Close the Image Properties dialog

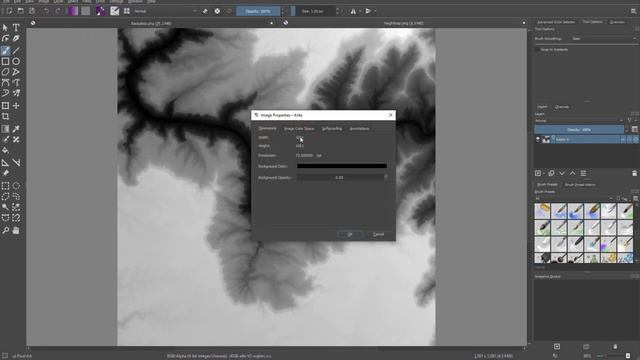coord(391,115)
